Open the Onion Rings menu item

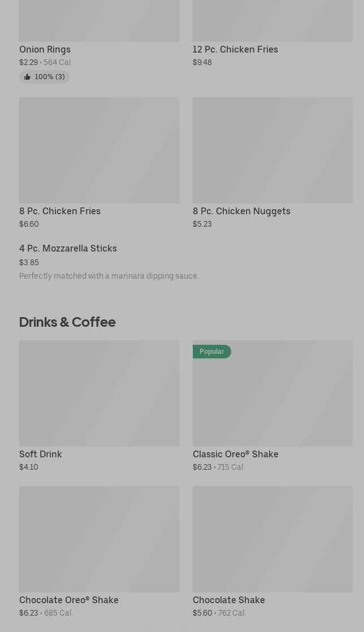[x=45, y=50]
